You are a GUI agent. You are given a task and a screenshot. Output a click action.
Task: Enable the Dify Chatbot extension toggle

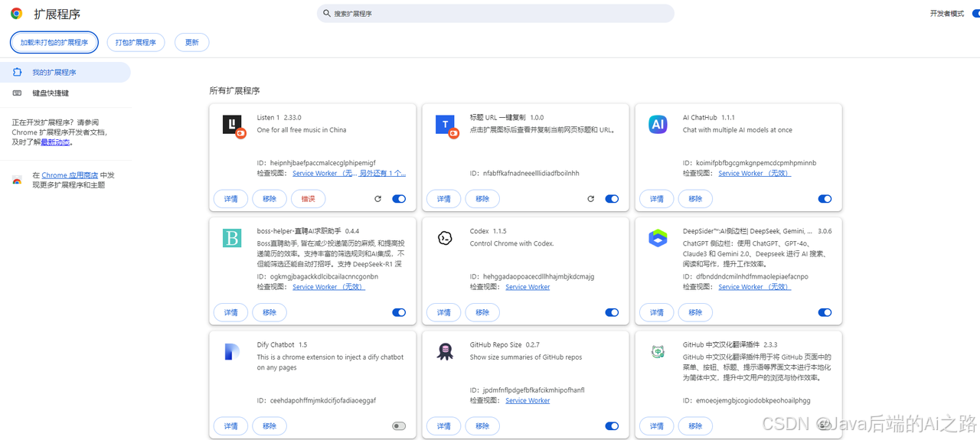(x=399, y=426)
